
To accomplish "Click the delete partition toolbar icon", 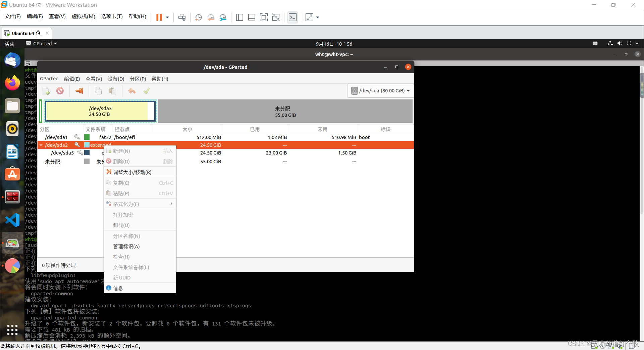I will coord(60,91).
